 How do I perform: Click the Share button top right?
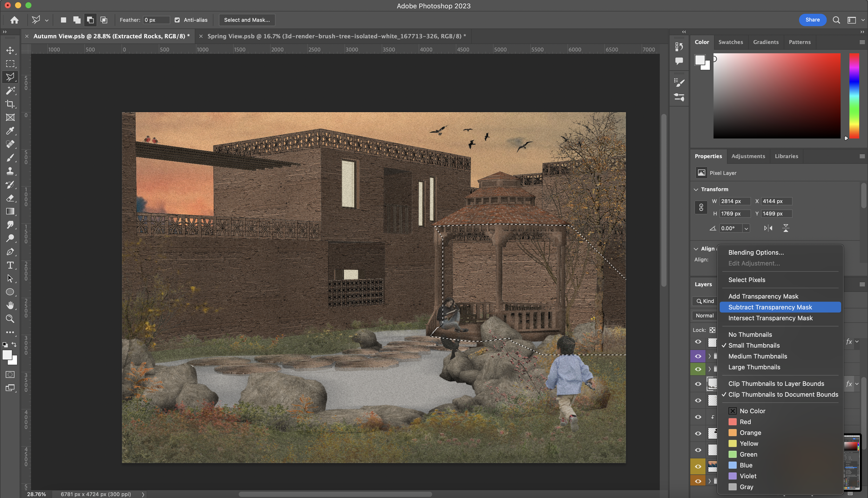point(812,20)
